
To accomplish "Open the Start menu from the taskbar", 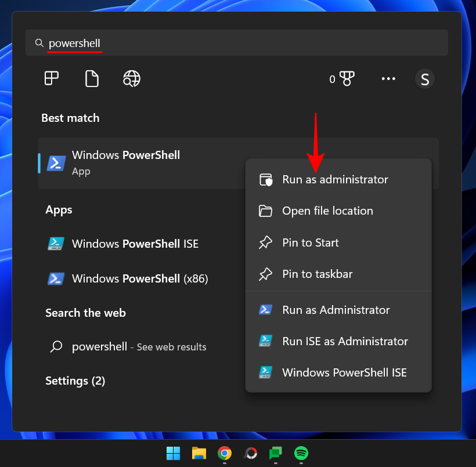I will click(x=173, y=453).
